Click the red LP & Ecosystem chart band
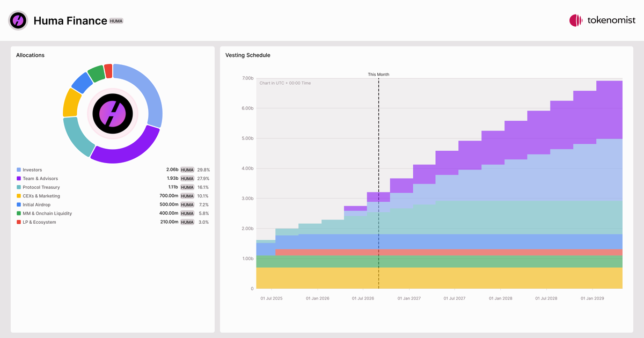This screenshot has width=644, height=338. point(449,252)
